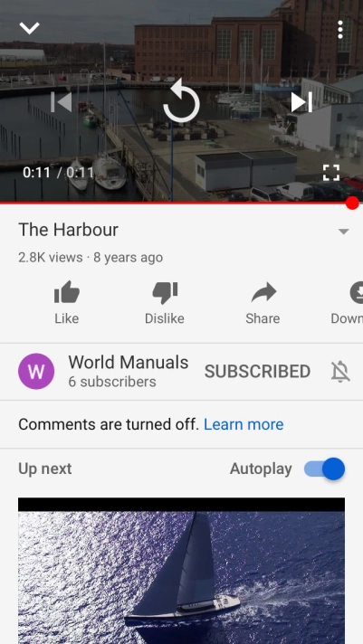Click the red progress bar scrubber dot
This screenshot has width=363, height=644.
point(352,203)
